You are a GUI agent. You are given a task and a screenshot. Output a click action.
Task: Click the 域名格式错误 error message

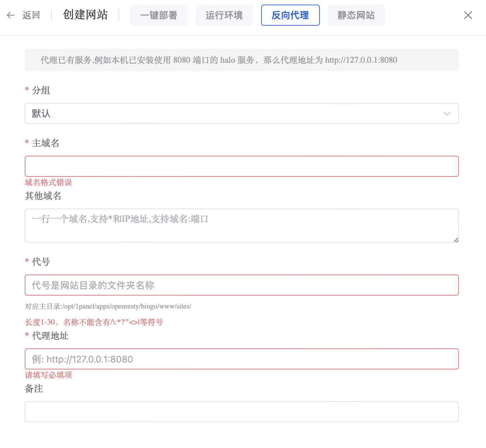[x=48, y=182]
